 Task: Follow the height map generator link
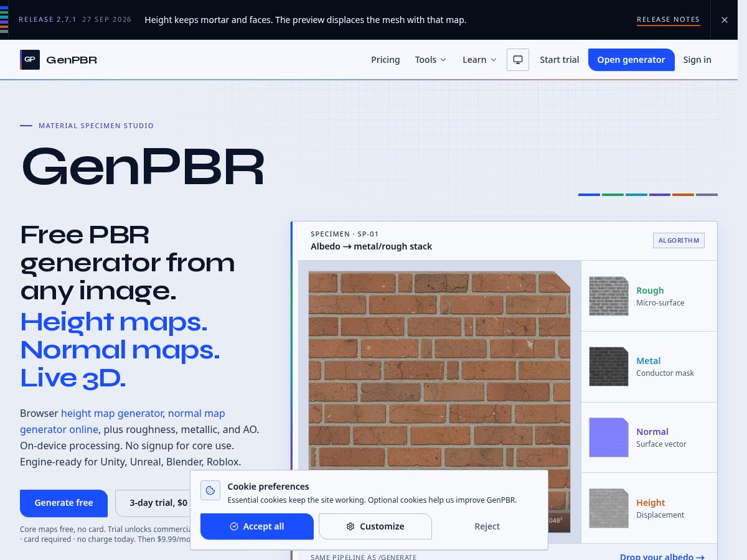click(112, 413)
